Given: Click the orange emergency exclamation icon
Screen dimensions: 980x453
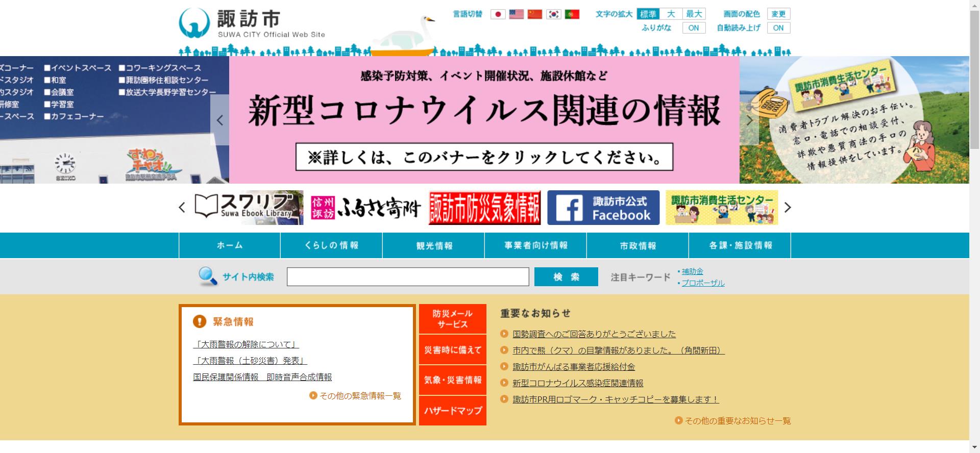Looking at the screenshot, I should pyautogui.click(x=200, y=321).
